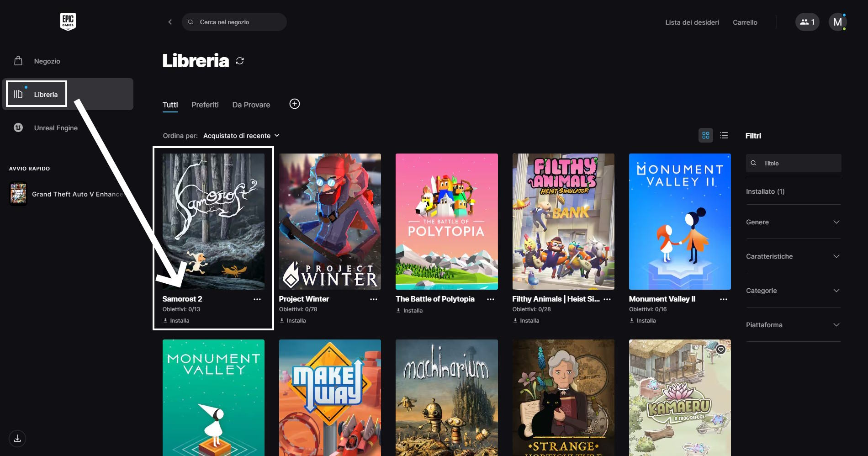Go back using the back arrow
Screen dimensions: 868x456
tap(170, 22)
